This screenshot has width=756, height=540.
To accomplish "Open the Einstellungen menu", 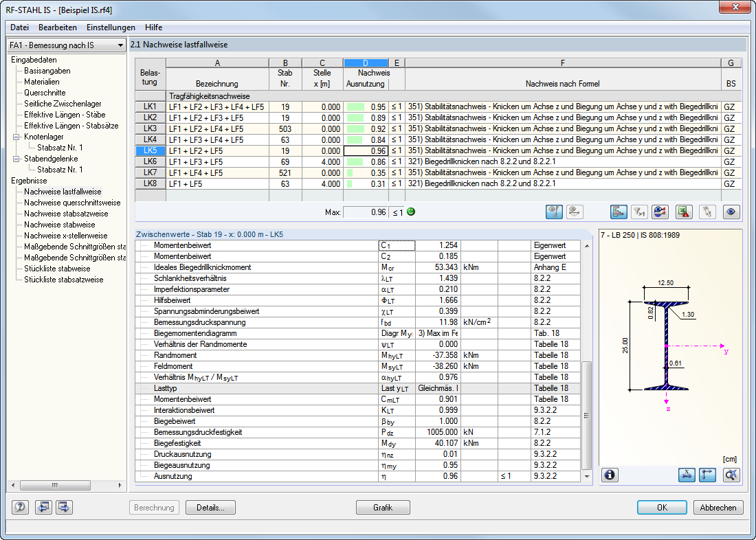I will 111,27.
